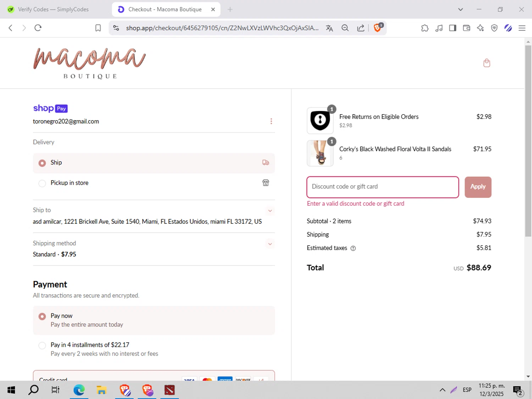Click the email toronegro202@gmail.com
532x399 pixels.
coord(66,122)
